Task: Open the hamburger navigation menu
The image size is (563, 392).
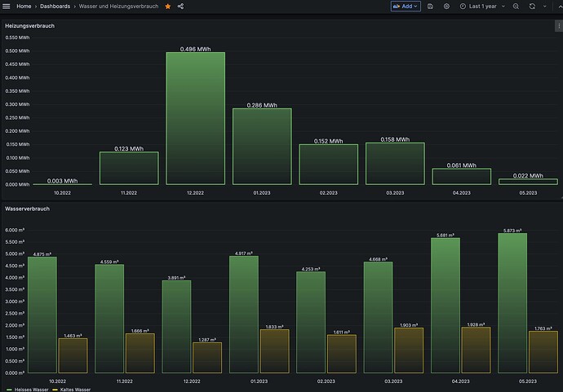Action: point(6,6)
